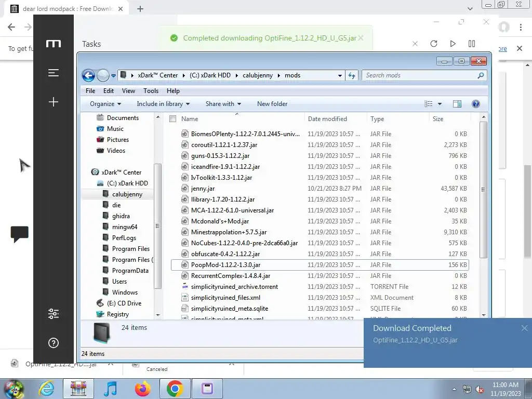Expand the calubjenny breadcrumb arrow
The image size is (532, 399).
click(278, 75)
